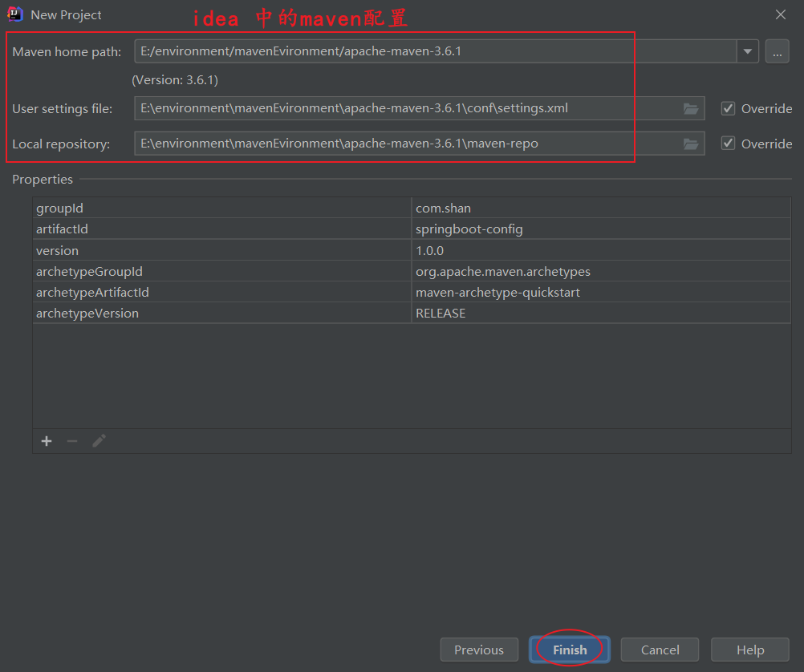Click the folder icon for Local repository

point(691,144)
